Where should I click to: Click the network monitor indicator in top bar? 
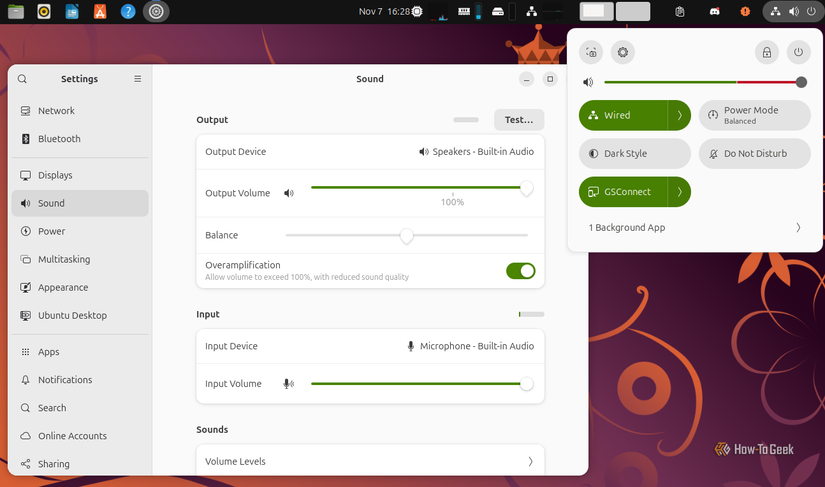(531, 12)
